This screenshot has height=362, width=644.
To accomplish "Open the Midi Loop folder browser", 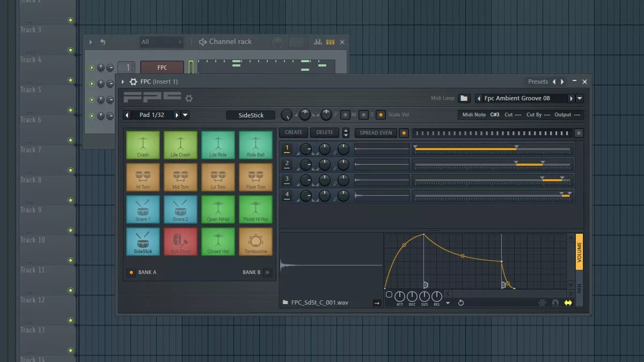I will tap(464, 98).
